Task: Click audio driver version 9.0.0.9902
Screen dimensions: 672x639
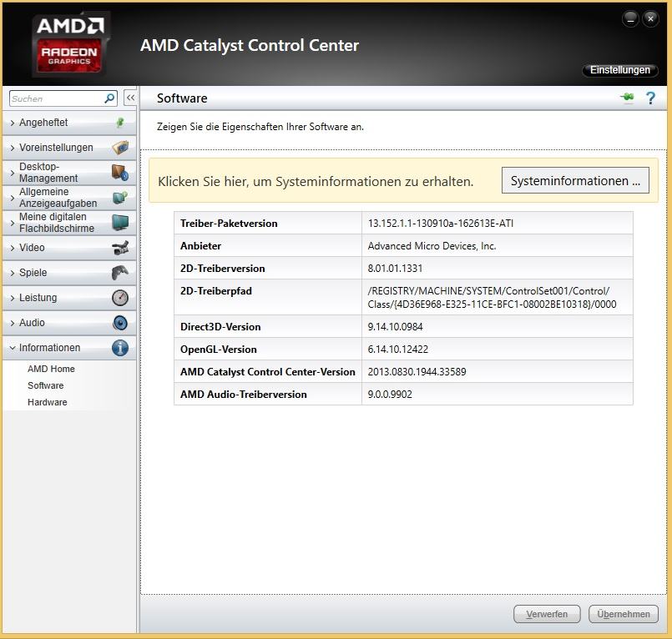Action: click(390, 395)
